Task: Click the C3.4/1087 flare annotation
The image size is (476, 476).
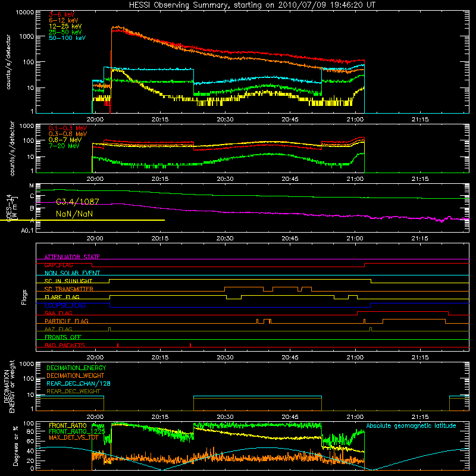Action: (77, 202)
